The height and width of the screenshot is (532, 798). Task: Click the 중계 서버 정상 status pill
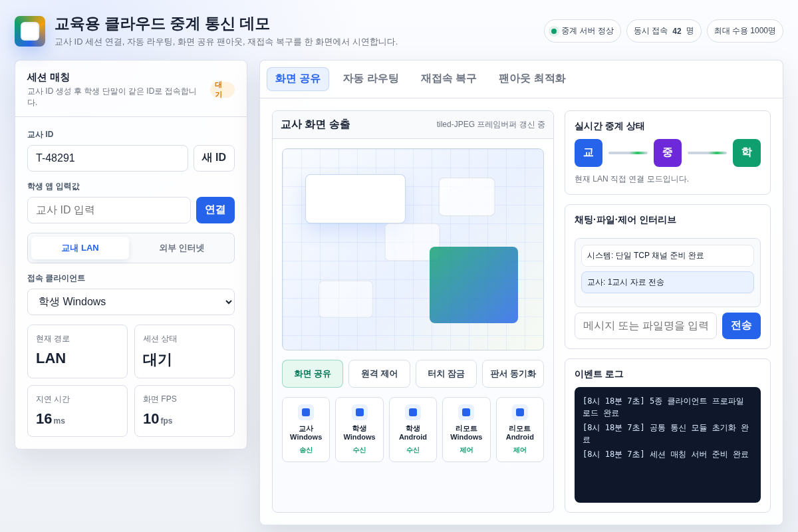tap(583, 31)
